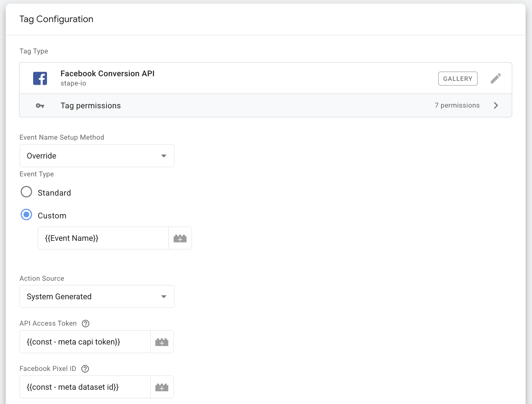Open the Event Name Setup Method dropdown
The image size is (532, 404).
click(97, 156)
